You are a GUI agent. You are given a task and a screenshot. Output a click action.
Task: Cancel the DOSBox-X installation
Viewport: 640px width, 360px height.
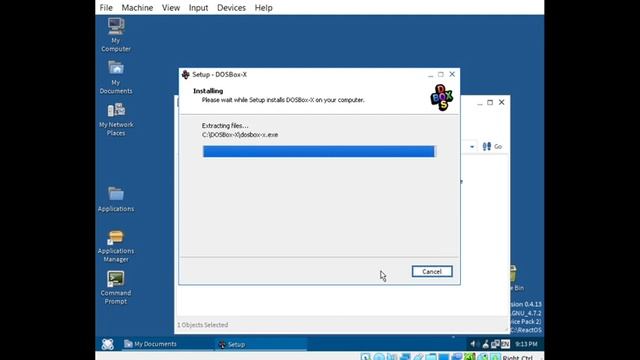432,271
